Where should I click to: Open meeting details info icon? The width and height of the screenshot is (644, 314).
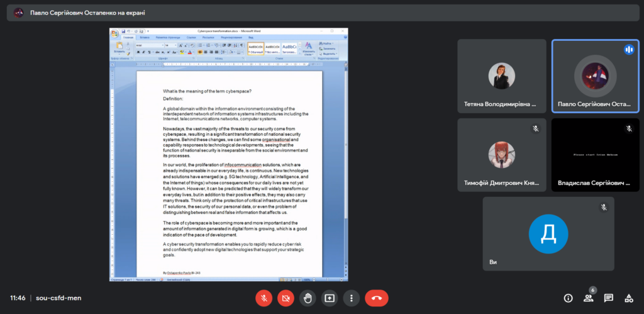pos(568,298)
